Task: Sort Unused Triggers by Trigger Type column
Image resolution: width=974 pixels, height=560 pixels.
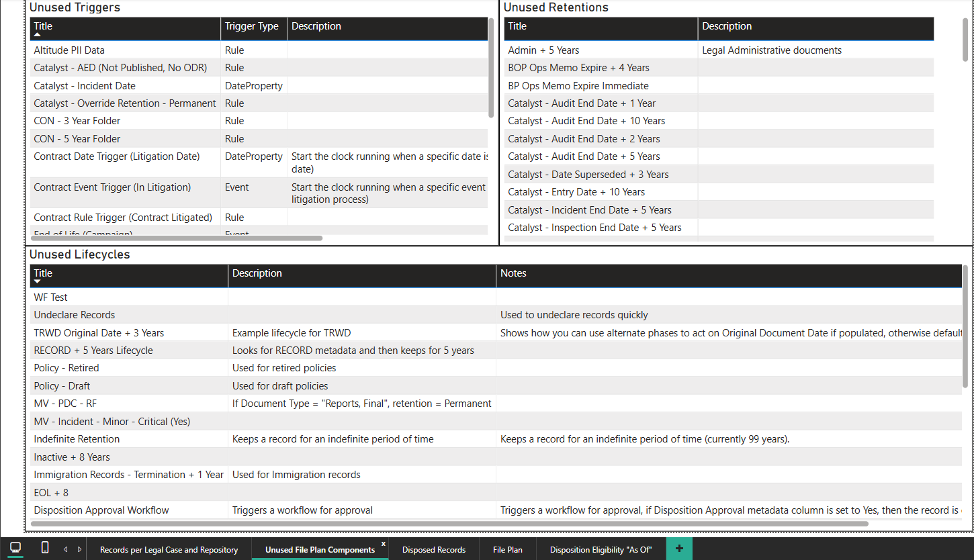Action: (x=251, y=27)
